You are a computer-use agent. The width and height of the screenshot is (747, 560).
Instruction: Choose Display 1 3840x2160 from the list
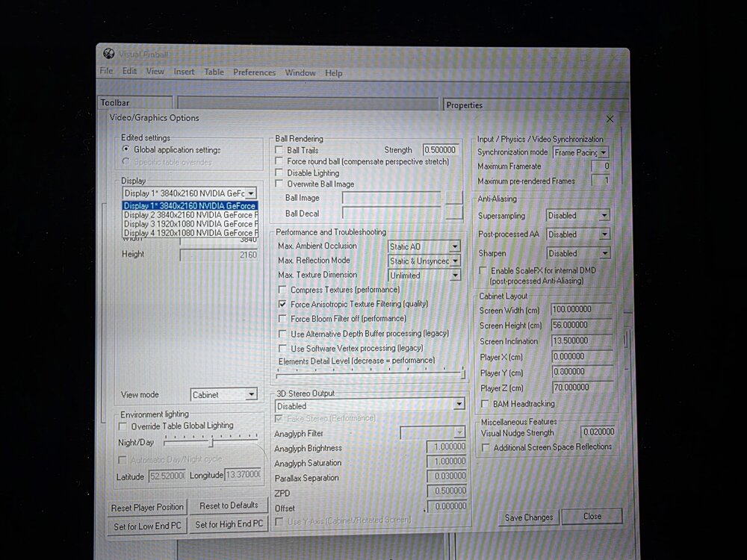190,206
